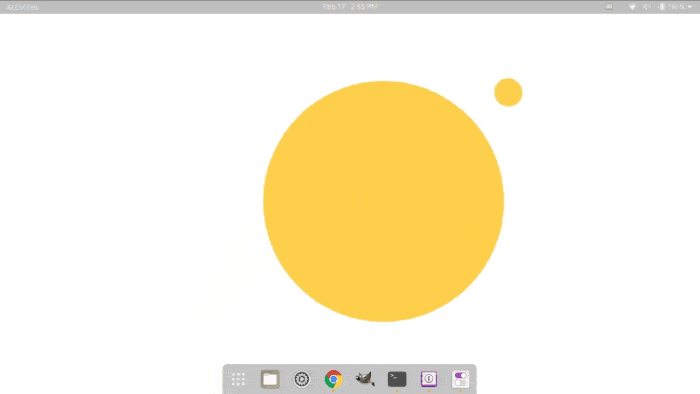Click the battery status indicator
The width and height of the screenshot is (700, 394).
tap(662, 7)
